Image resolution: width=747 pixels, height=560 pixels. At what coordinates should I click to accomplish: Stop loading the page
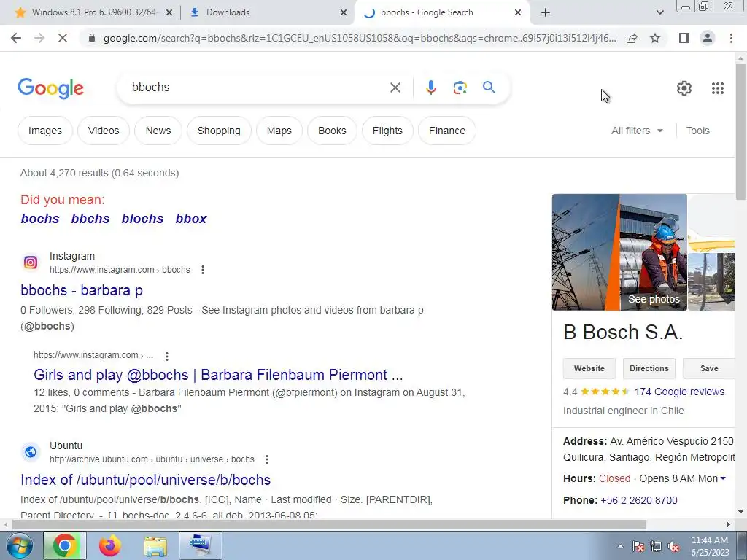pos(63,38)
